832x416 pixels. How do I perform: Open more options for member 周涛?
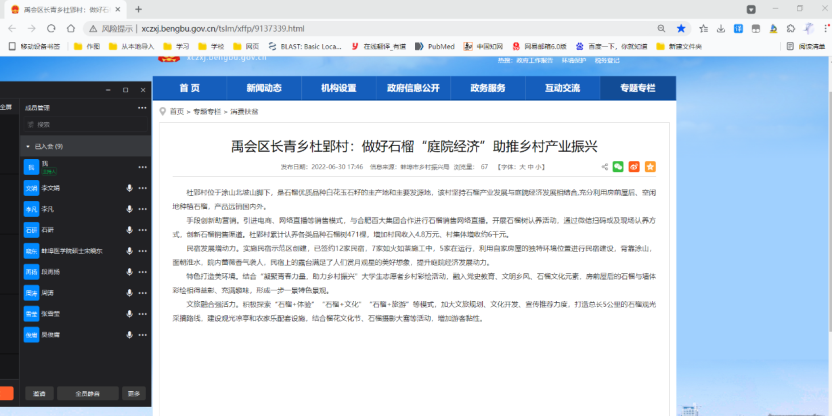click(142, 293)
